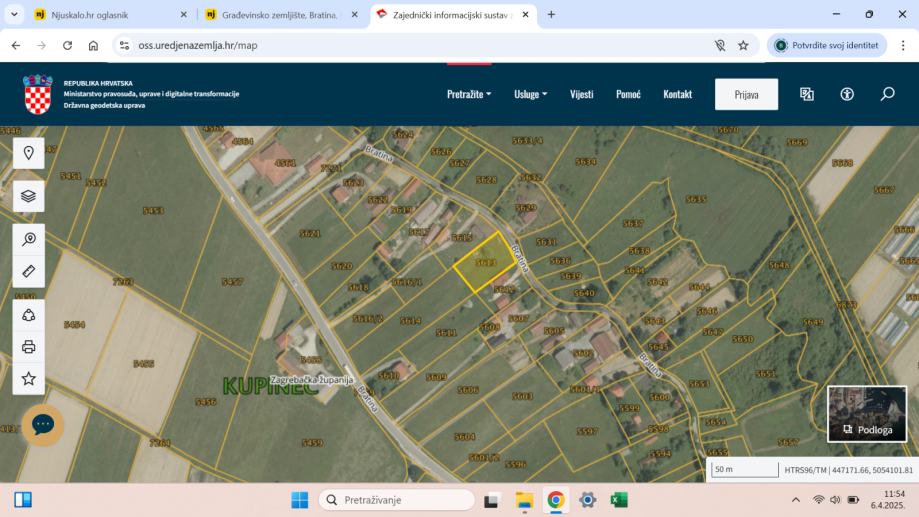Image resolution: width=919 pixels, height=517 pixels.
Task: Click the HTRS96/TM coordinates readout
Action: click(848, 470)
